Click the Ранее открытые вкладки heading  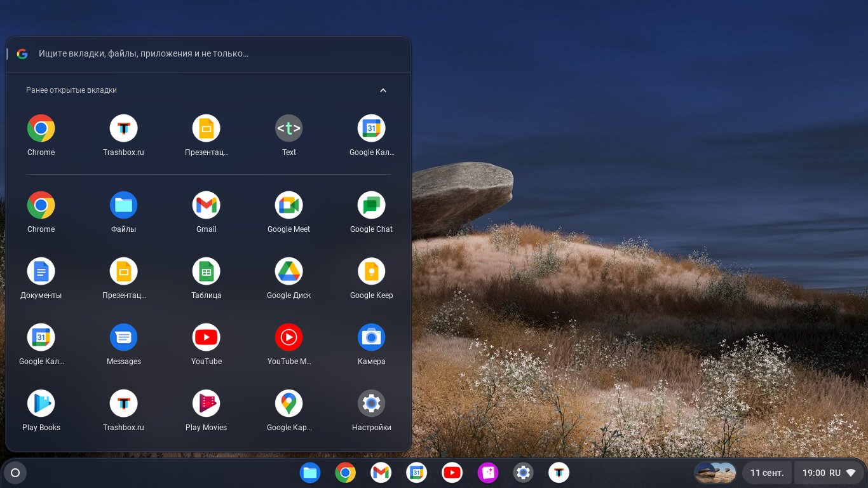click(71, 90)
